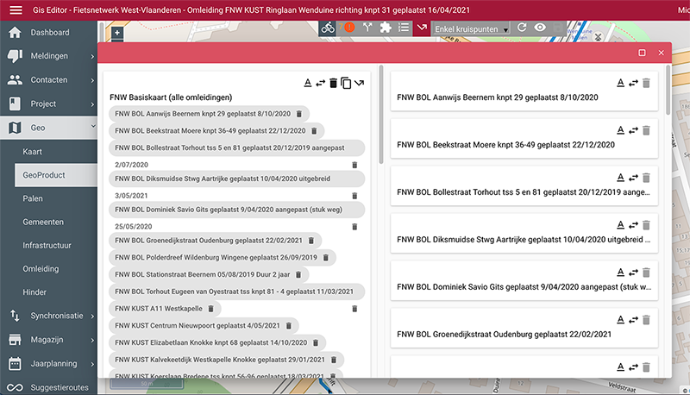Click the puzzle piece icon in toolbar

(x=385, y=28)
